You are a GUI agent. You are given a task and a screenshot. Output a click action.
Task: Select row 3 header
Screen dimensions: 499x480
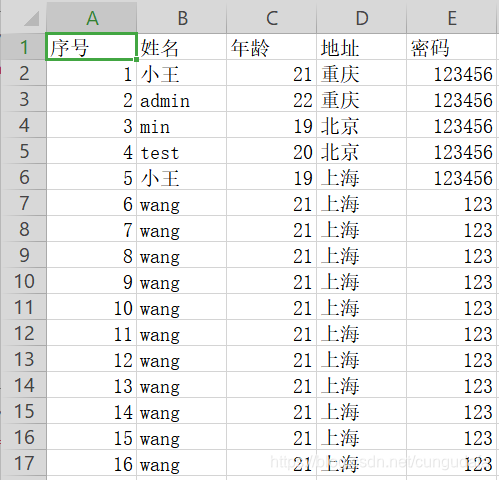coord(23,99)
